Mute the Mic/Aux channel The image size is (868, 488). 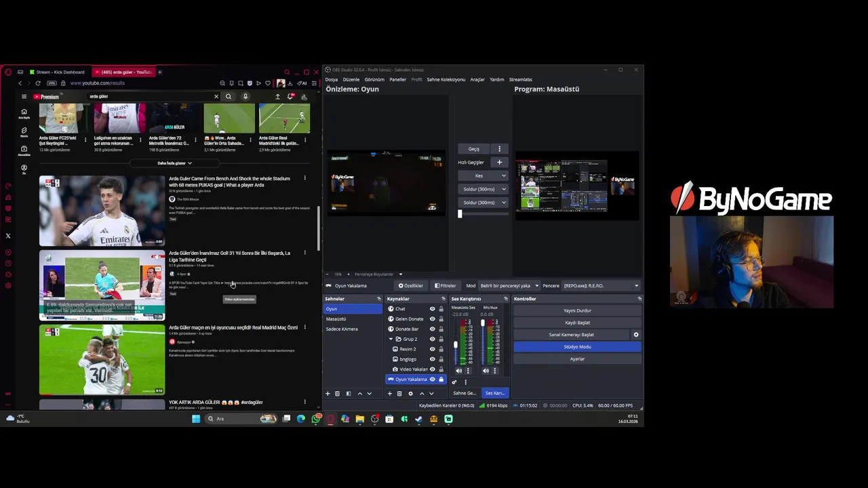point(486,371)
